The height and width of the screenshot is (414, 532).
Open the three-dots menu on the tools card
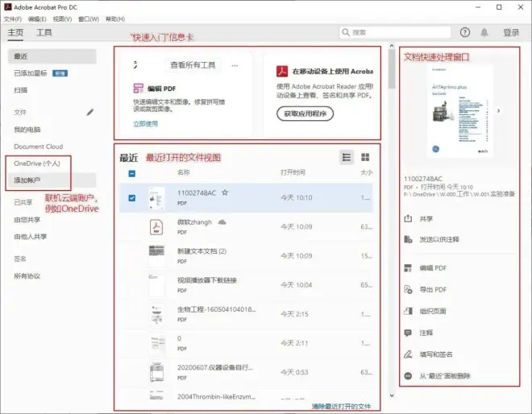tap(235, 65)
